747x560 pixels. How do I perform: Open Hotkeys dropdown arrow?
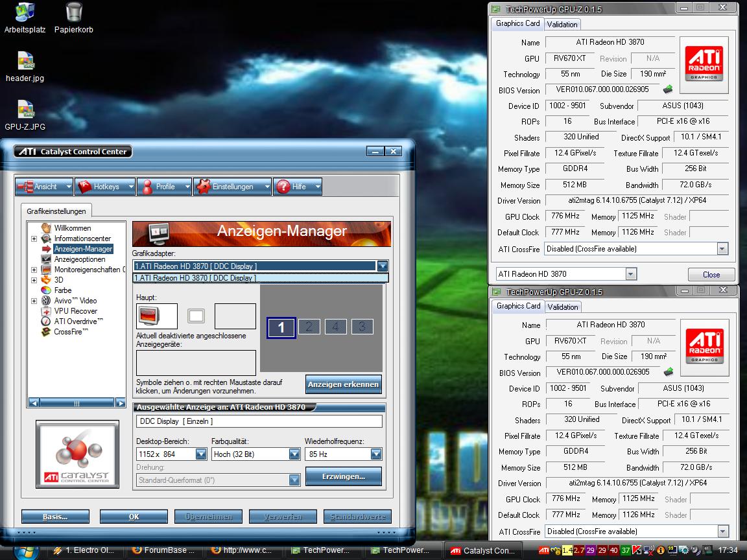130,187
